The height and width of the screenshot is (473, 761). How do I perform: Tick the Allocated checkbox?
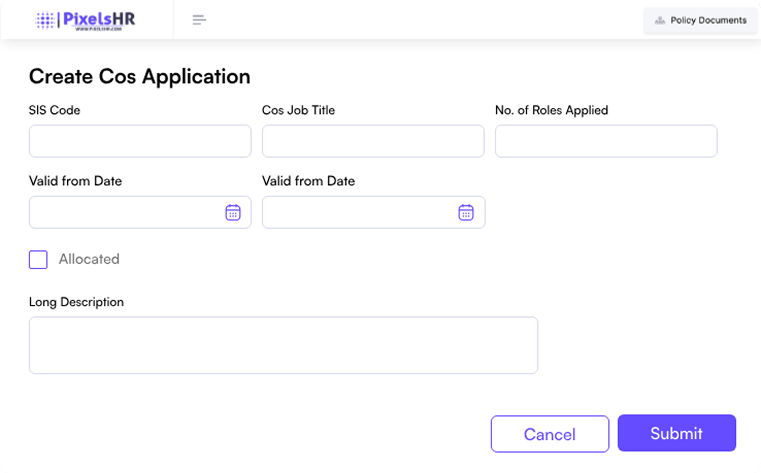[x=38, y=259]
